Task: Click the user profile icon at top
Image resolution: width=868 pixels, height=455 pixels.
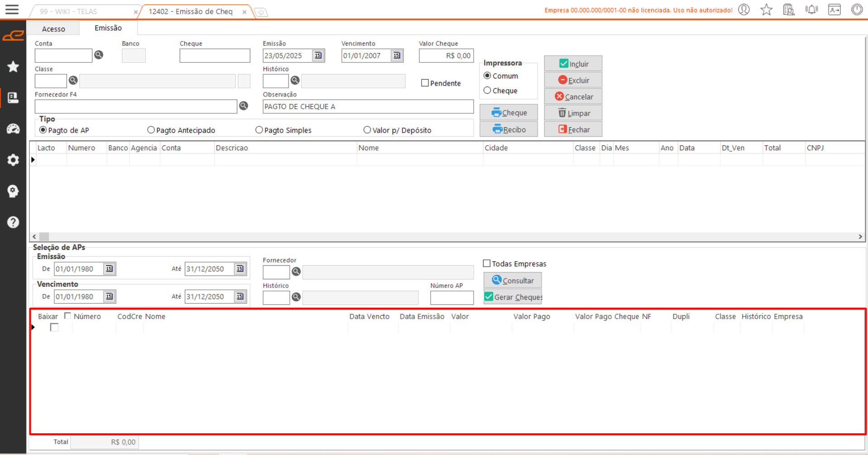Action: coord(744,10)
